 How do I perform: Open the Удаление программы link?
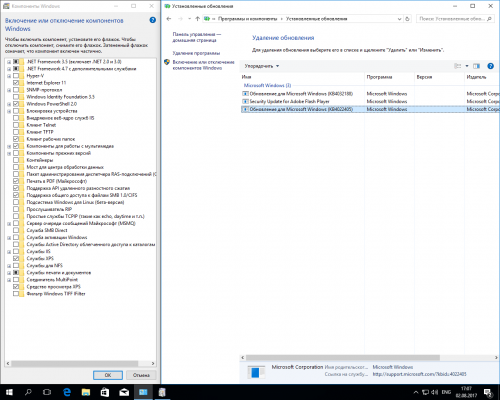coord(196,53)
